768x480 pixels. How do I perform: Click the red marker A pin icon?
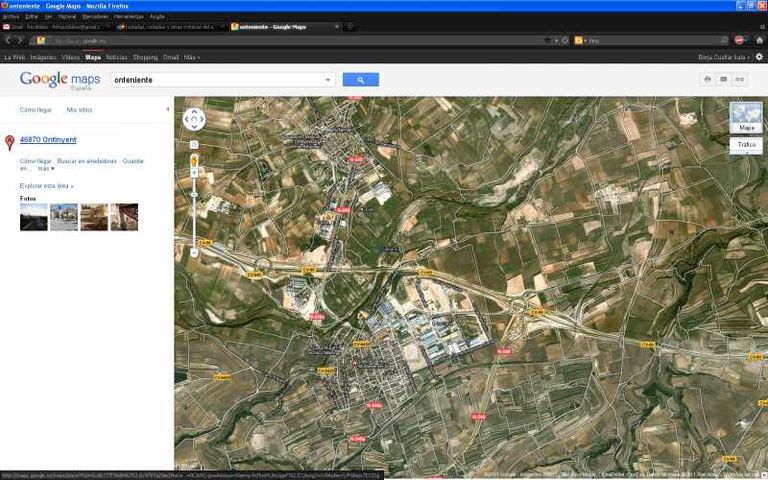[10, 142]
